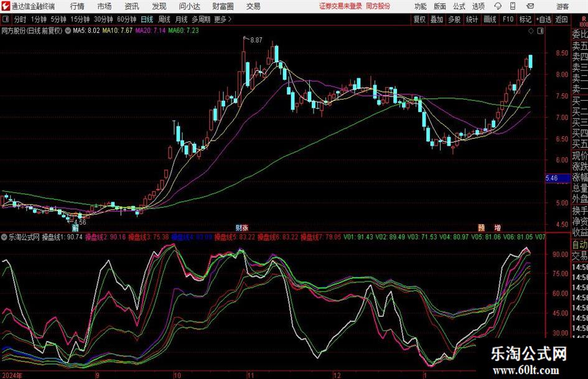588x379 pixels.
Task: Open the mobile phone version icon
Action: click(x=513, y=6)
